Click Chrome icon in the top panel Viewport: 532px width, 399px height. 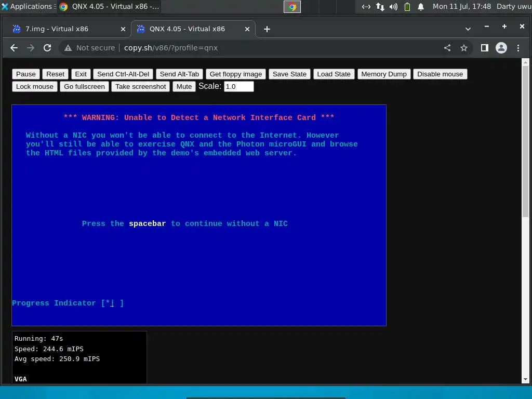pos(292,7)
